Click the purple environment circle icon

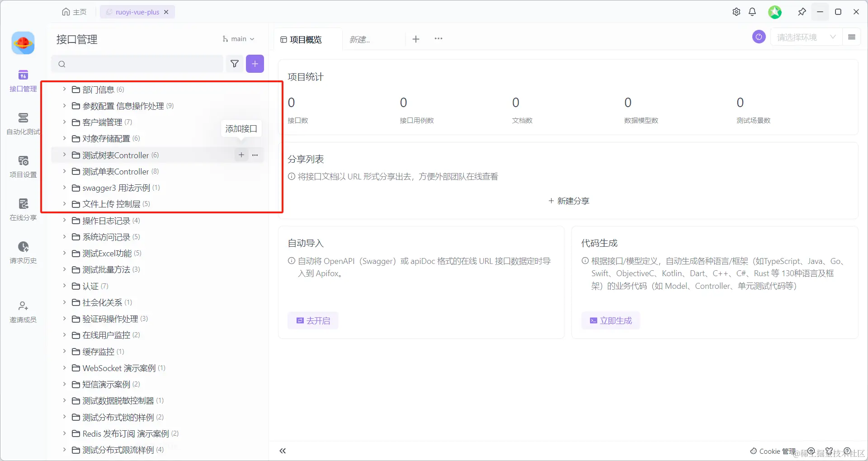759,37
